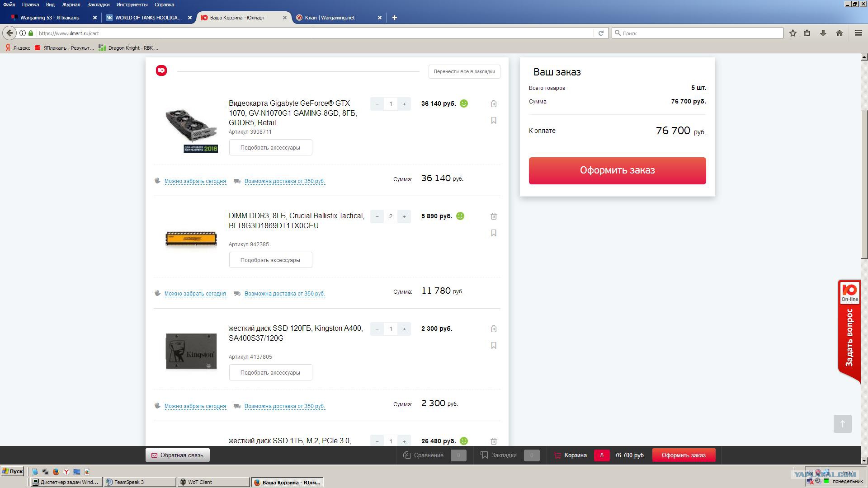Bookmark this page with the star icon

(x=793, y=33)
